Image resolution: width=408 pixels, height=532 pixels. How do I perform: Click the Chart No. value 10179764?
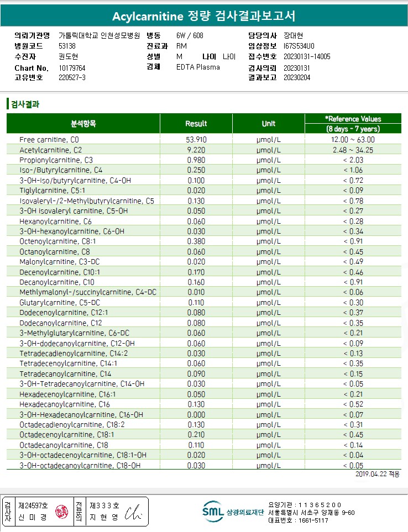coord(72,68)
